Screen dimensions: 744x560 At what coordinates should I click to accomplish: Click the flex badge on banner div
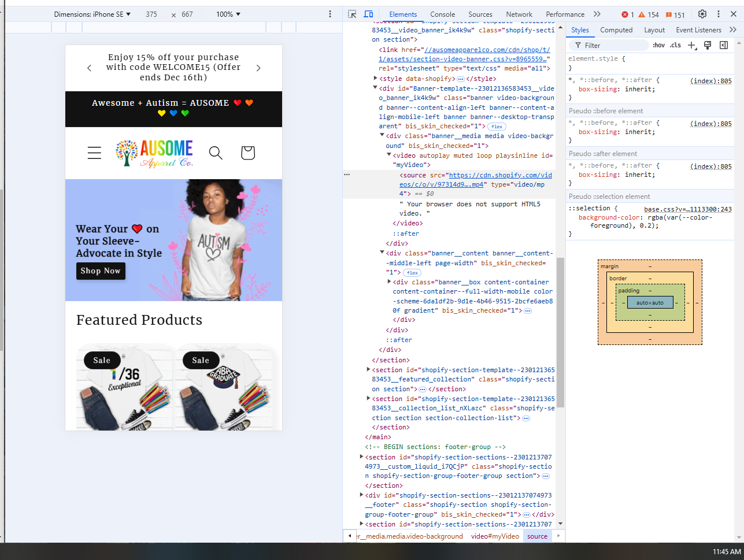click(497, 127)
